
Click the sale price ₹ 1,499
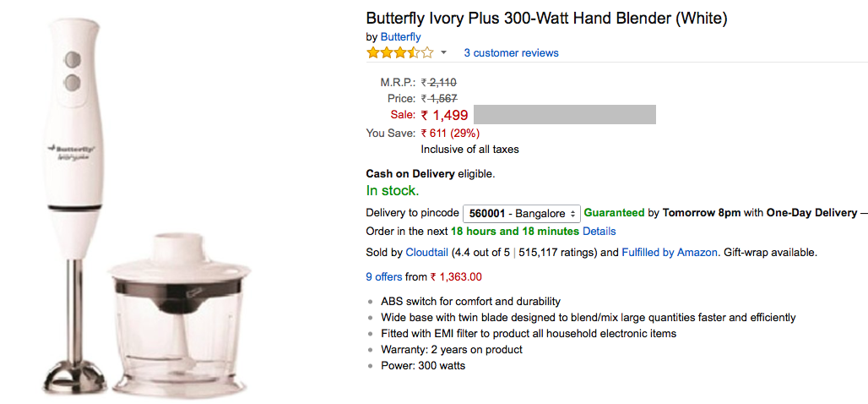point(444,115)
